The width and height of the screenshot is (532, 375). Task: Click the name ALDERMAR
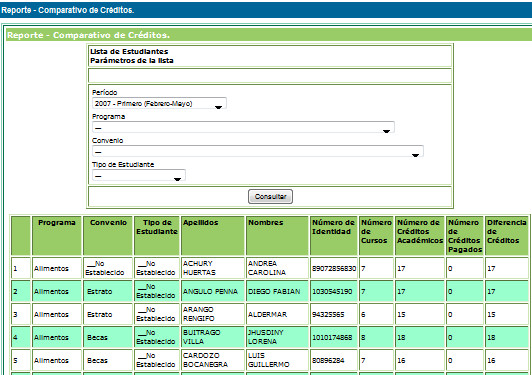267,315
